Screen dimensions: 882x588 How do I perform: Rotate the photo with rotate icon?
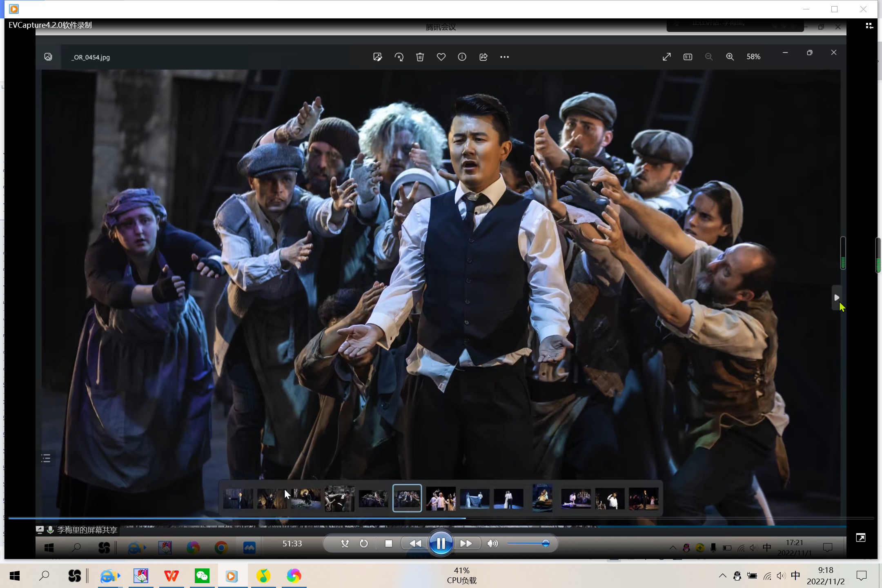399,57
